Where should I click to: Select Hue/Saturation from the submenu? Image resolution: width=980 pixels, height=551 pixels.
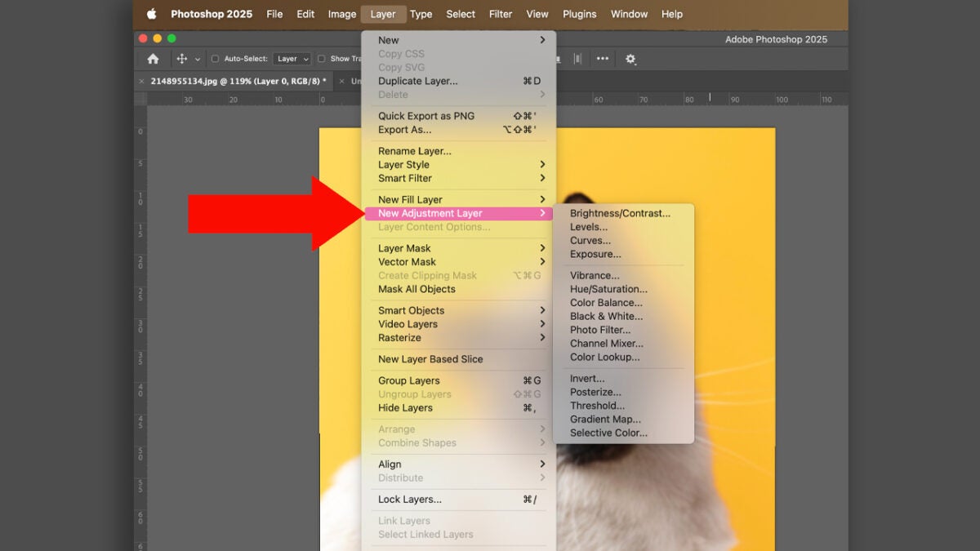608,289
